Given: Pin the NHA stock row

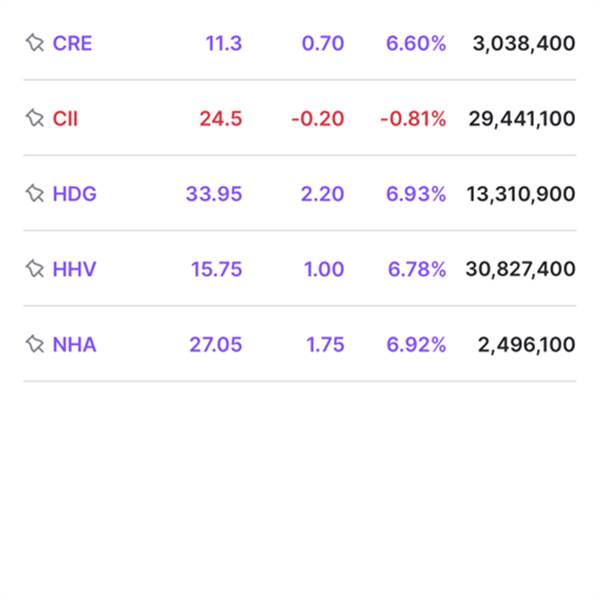Looking at the screenshot, I should 35,345.
